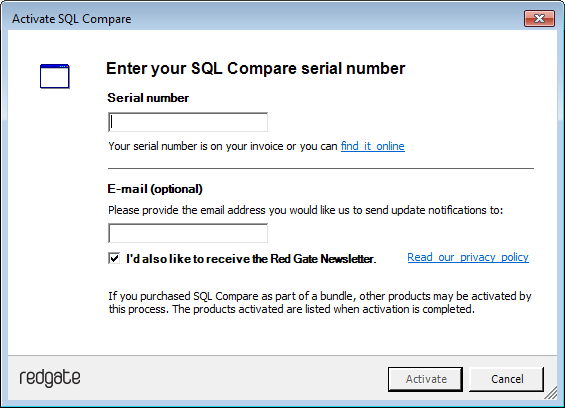Focus the Serial number text box
Image resolution: width=565 pixels, height=408 pixels.
click(188, 122)
